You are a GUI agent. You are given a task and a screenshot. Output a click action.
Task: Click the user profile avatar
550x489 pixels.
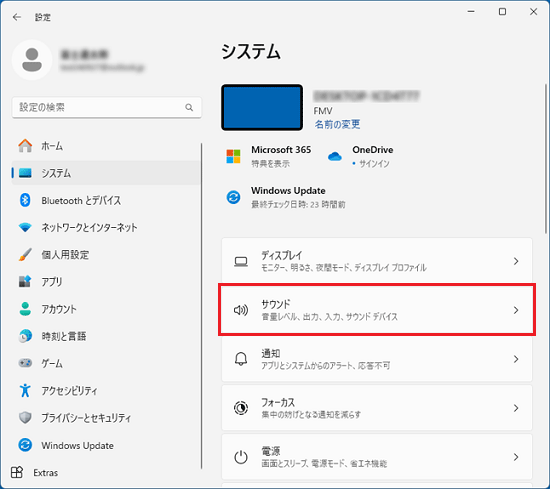pos(32,60)
